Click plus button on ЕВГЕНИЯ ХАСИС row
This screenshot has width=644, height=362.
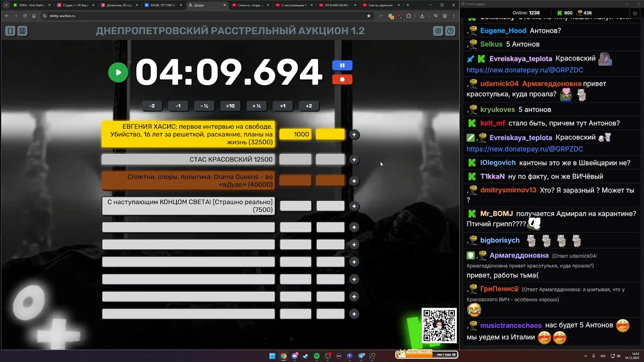(x=354, y=135)
